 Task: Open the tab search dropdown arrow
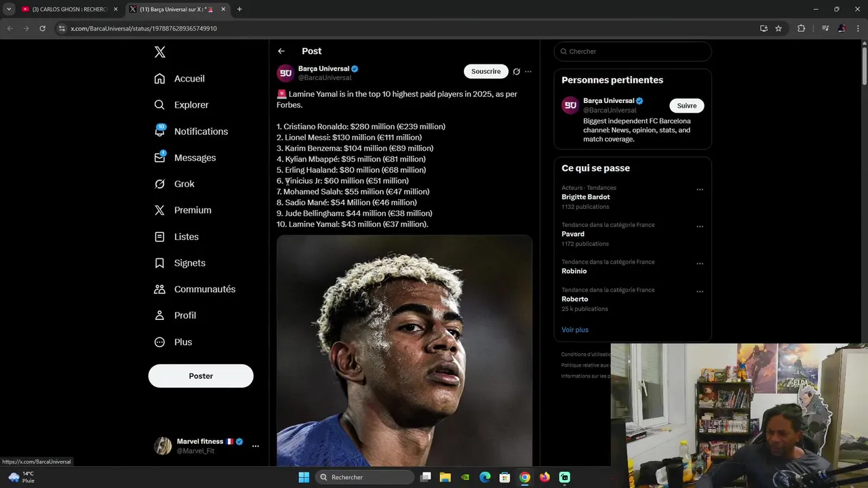point(9,9)
